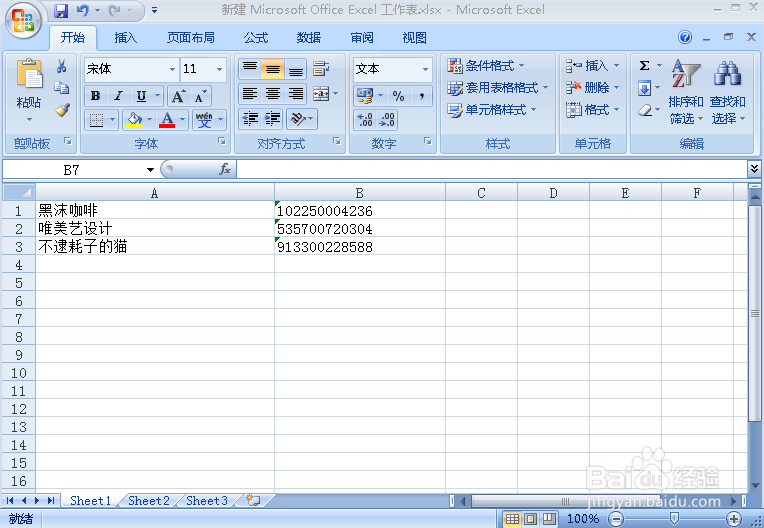Align text right
Image resolution: width=764 pixels, height=528 pixels.
pos(295,94)
